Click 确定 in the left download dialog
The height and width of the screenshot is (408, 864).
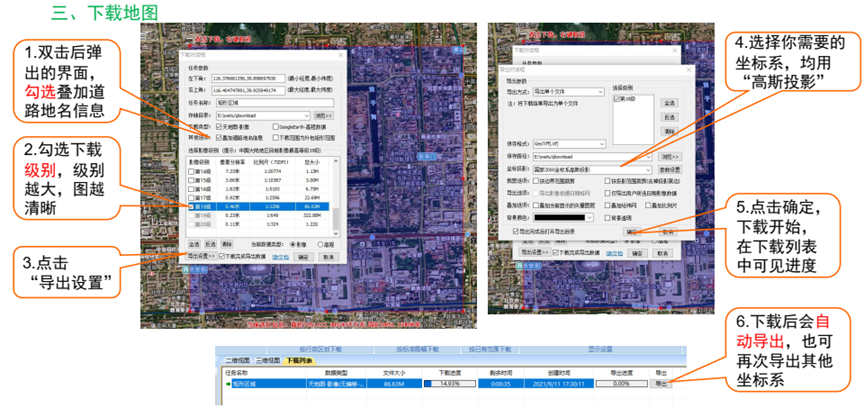point(303,257)
